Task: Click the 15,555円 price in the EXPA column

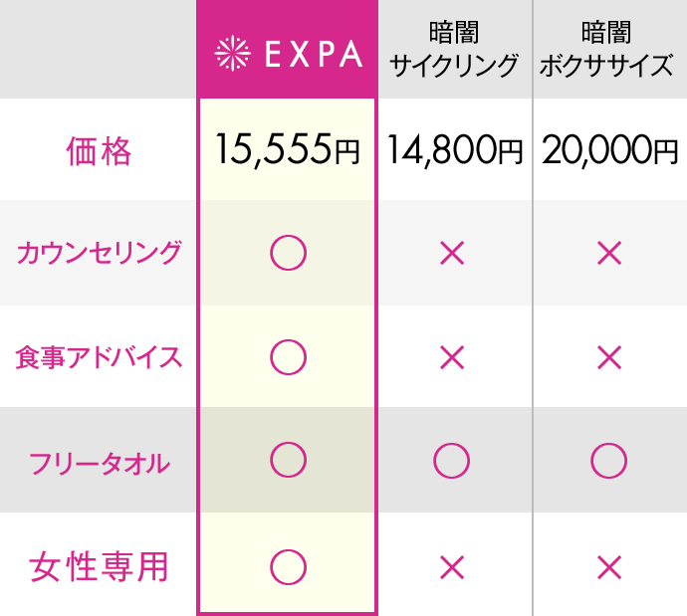Action: point(288,149)
